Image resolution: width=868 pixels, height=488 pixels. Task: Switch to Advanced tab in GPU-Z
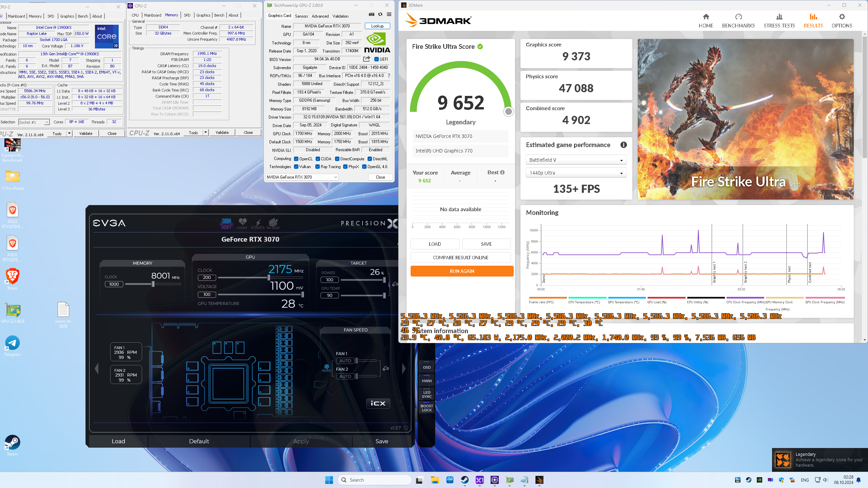pos(320,16)
